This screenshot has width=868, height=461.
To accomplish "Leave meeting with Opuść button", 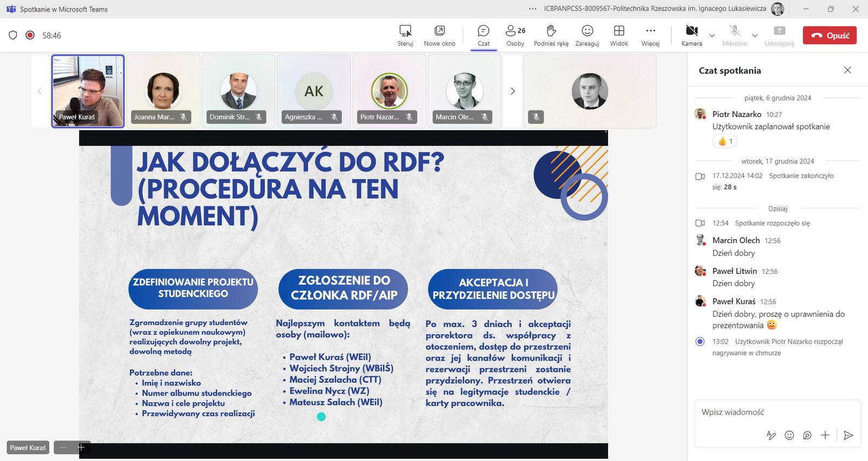I will (x=829, y=35).
